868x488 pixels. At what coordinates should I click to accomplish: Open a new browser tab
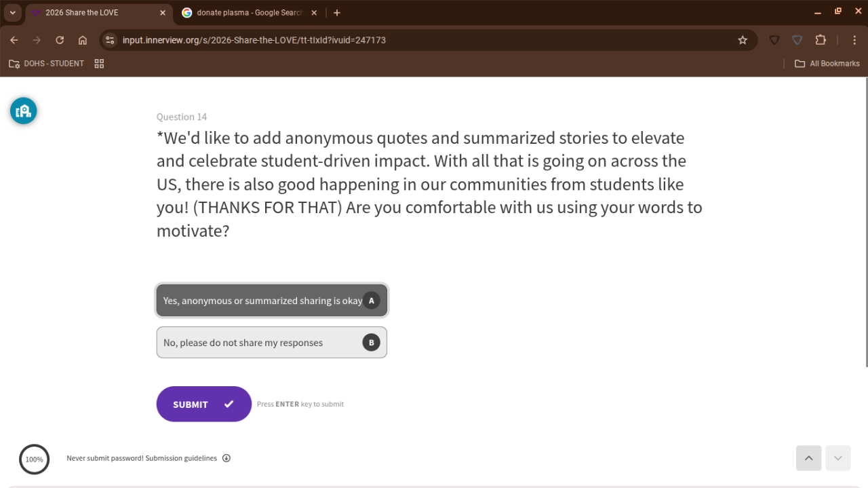coord(337,13)
